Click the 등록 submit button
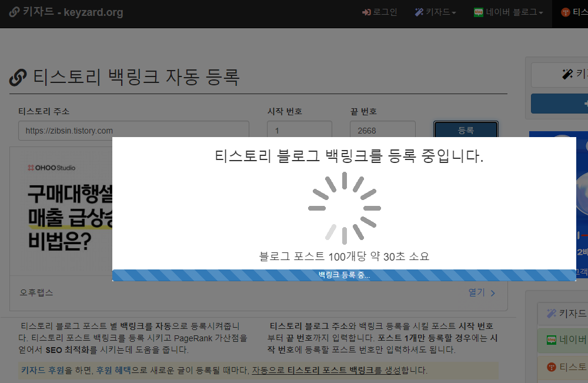 tap(466, 130)
